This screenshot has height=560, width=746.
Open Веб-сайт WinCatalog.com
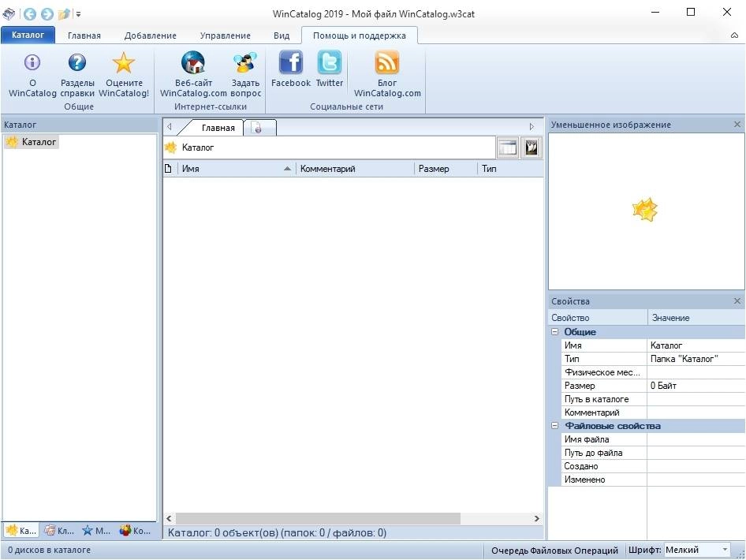193,75
